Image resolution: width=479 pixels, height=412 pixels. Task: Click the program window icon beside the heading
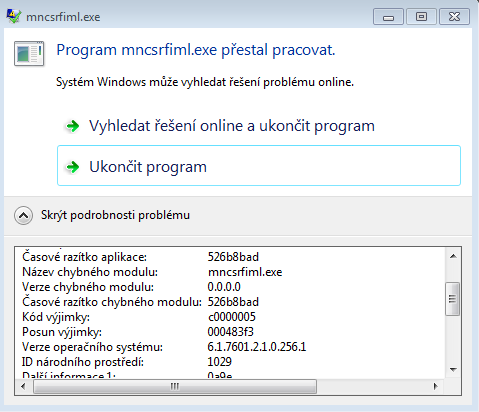[x=29, y=53]
